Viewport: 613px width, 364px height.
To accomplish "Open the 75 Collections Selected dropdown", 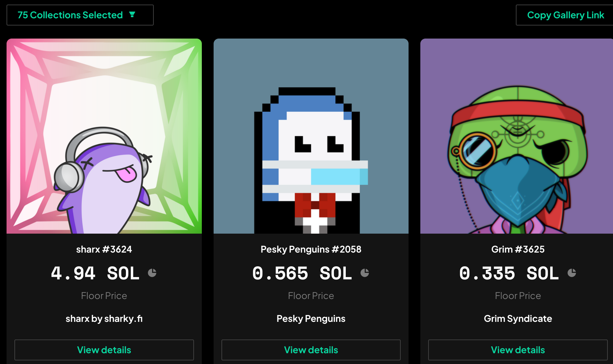I will pyautogui.click(x=80, y=15).
